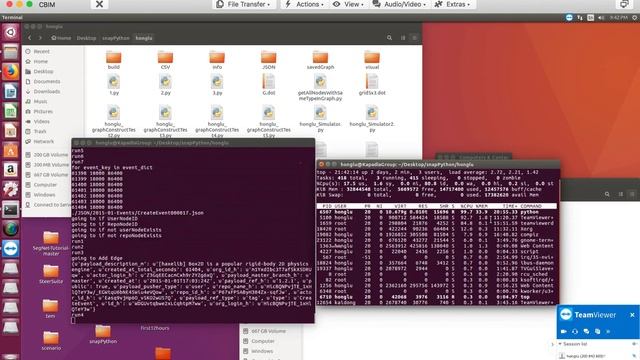Open the network indicator in top panel
This screenshot has width=640, height=360.
click(580, 18)
